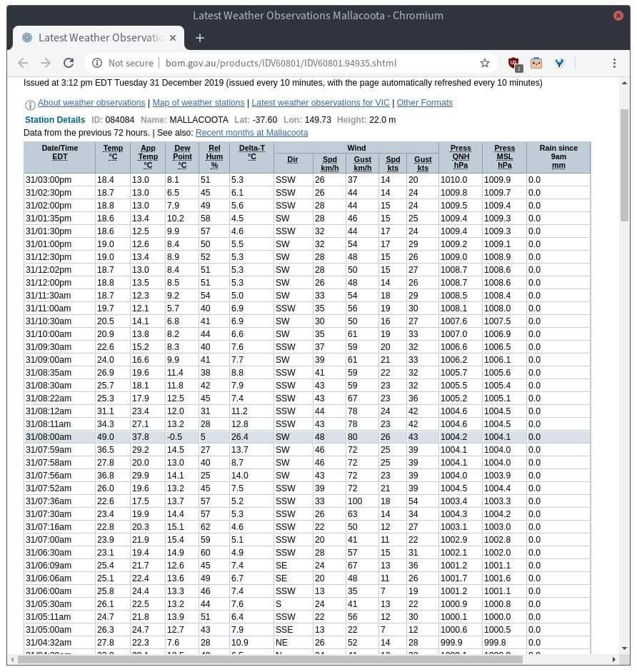Open the orange face extension icon
This screenshot has height=672, width=637.
(x=536, y=63)
